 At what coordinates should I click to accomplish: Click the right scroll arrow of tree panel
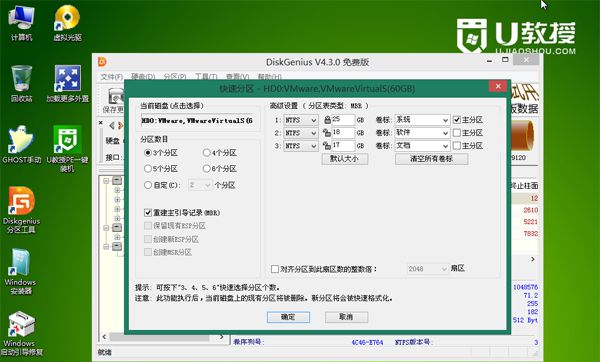coord(222,337)
